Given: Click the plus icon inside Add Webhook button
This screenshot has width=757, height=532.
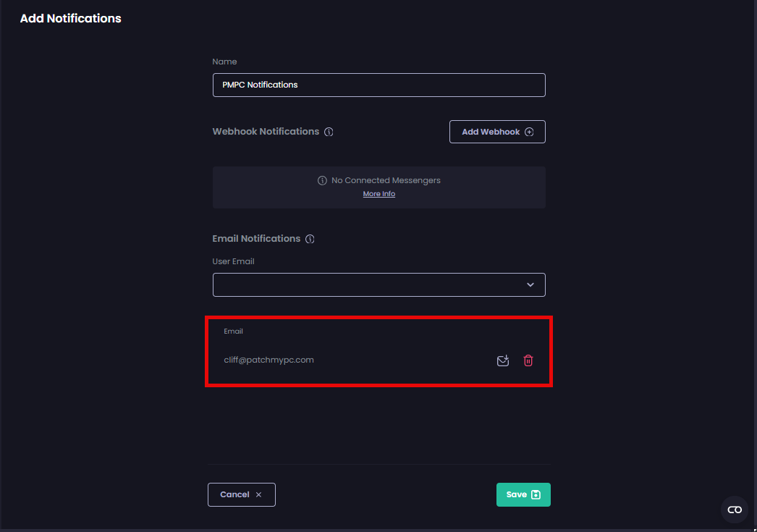Looking at the screenshot, I should click(530, 131).
